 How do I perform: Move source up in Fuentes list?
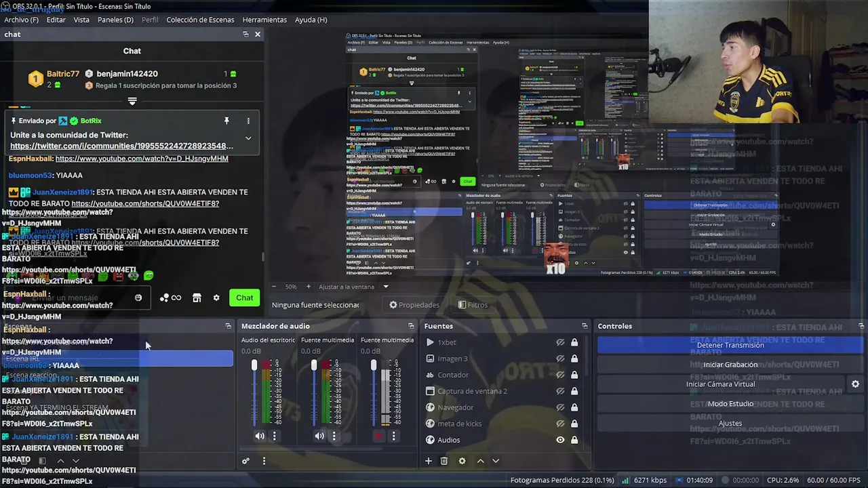point(481,461)
